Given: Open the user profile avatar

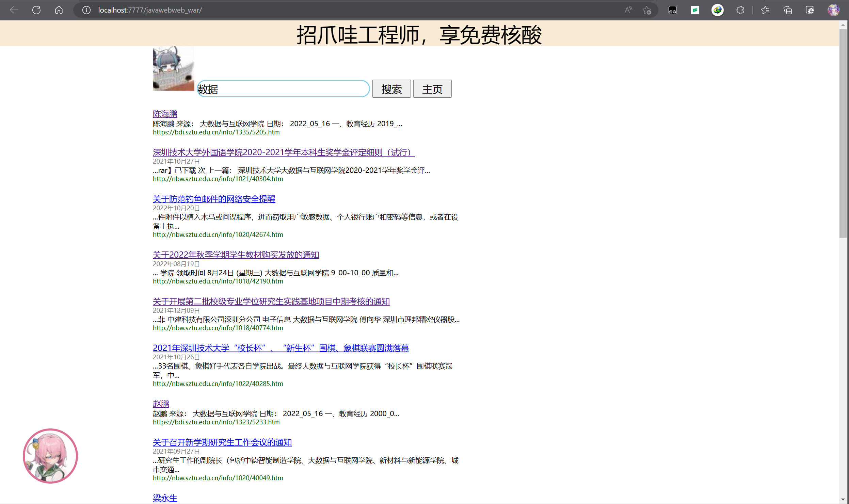Looking at the screenshot, I should point(834,10).
